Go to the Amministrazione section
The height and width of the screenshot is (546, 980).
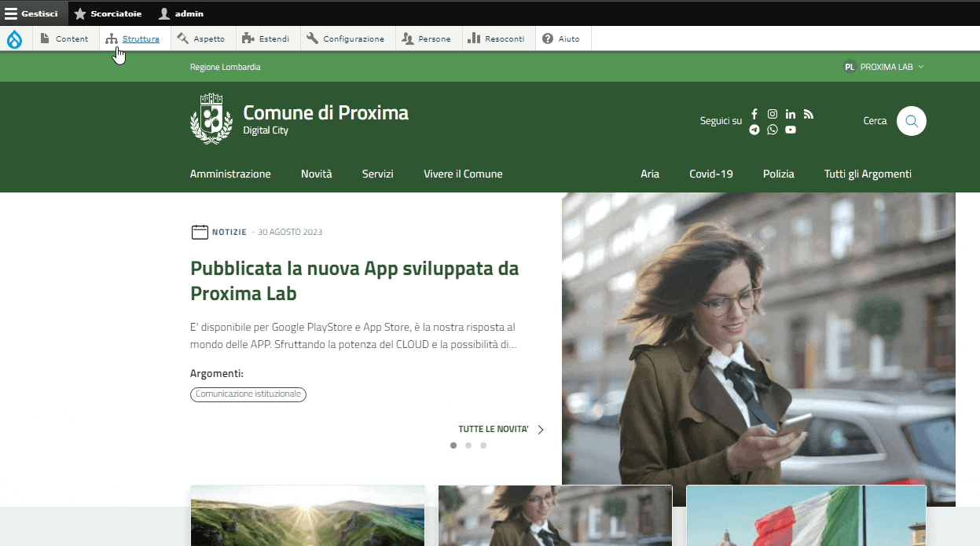(230, 174)
